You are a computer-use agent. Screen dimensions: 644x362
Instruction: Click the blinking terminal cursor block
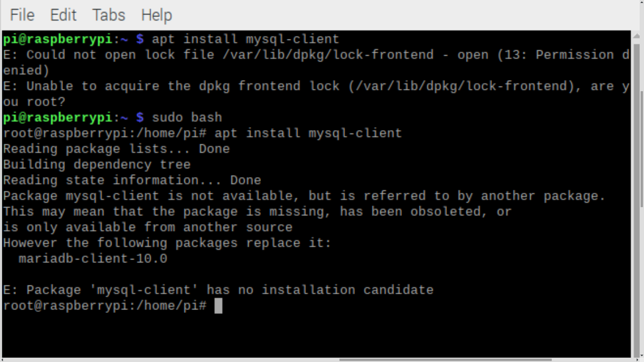[x=218, y=306]
